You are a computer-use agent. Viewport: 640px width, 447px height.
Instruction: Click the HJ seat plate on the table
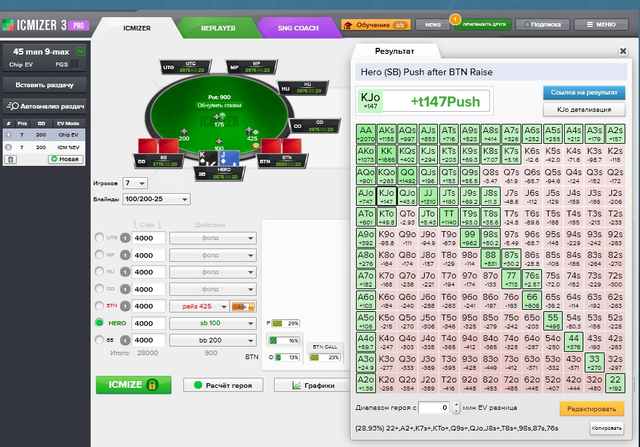303,88
